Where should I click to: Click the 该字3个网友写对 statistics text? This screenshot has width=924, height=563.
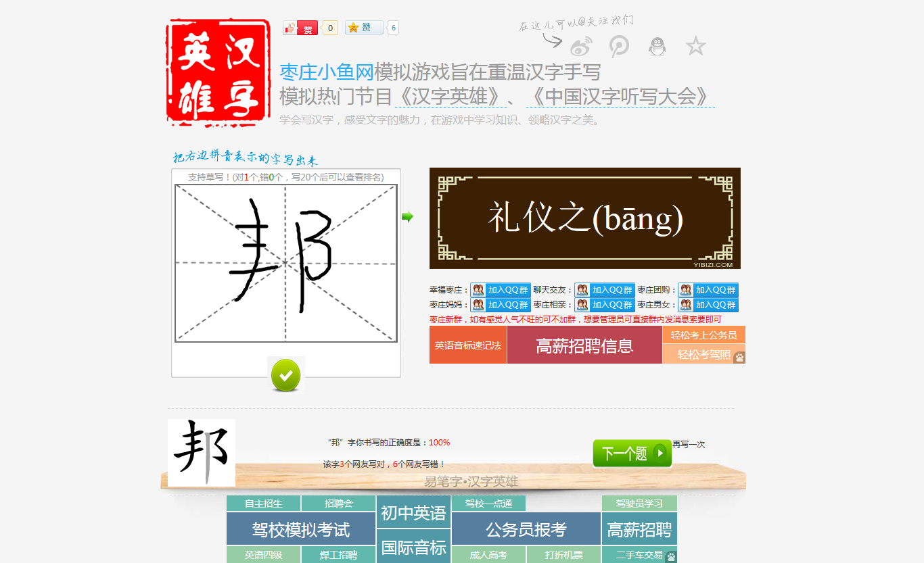pos(384,464)
